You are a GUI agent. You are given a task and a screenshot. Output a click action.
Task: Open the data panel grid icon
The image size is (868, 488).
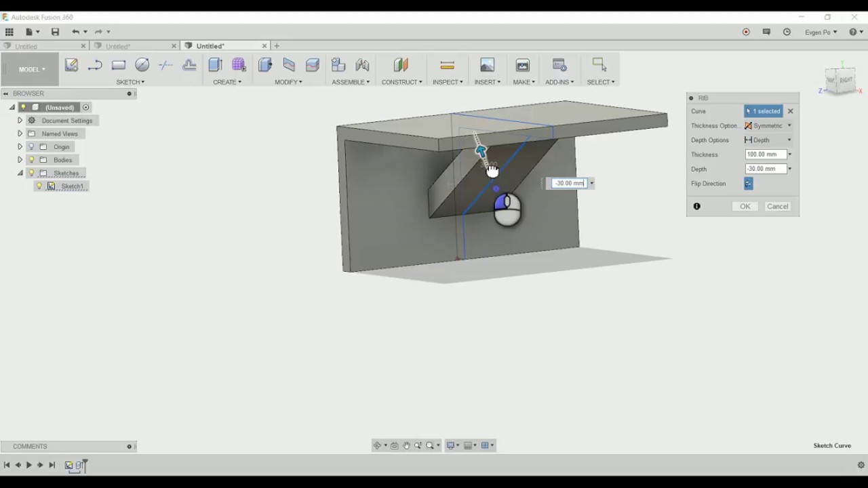9,32
